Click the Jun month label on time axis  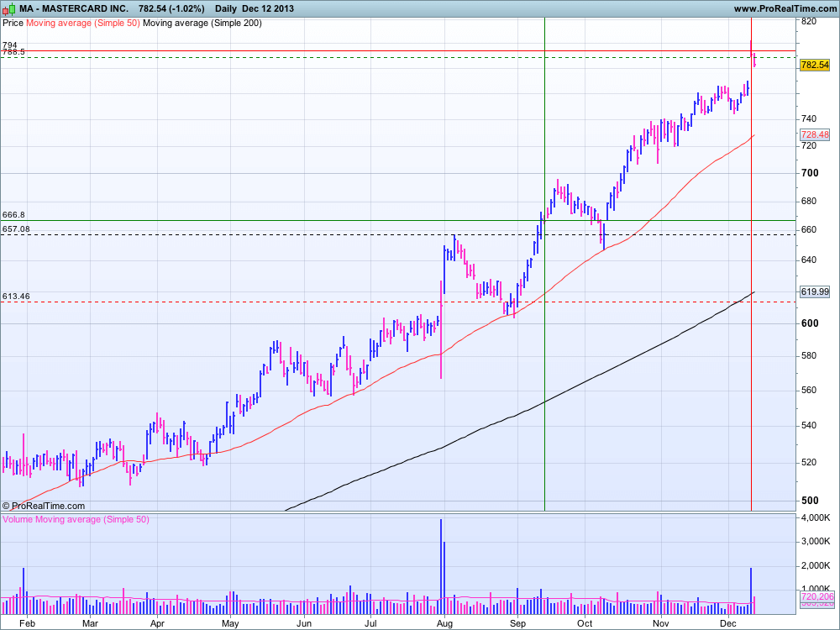pos(304,623)
